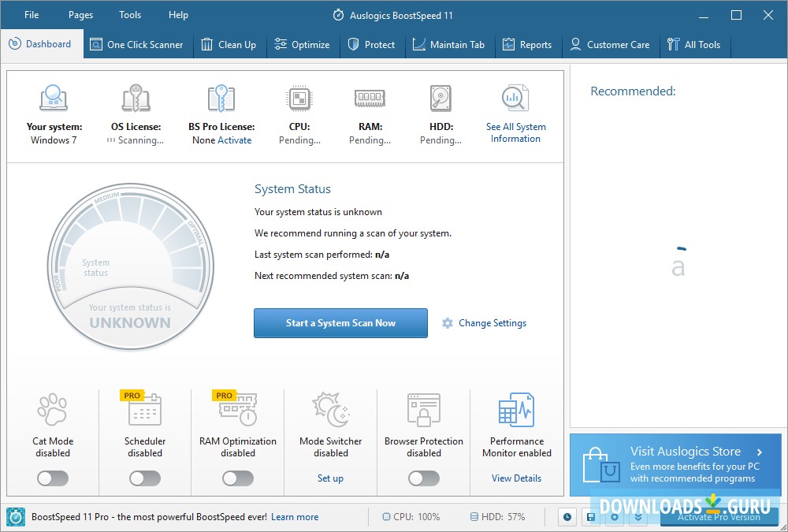The height and width of the screenshot is (532, 788).
Task: Click the floppy disk save icon
Action: [591, 517]
